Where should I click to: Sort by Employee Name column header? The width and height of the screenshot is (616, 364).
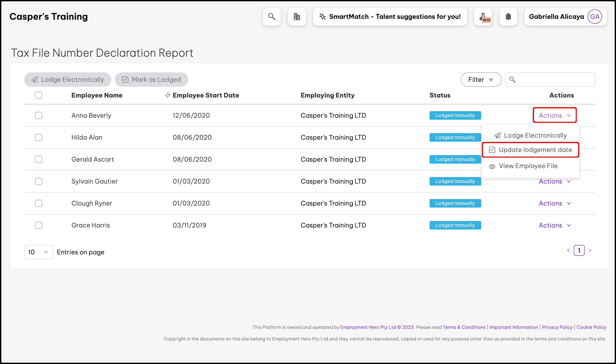(x=97, y=95)
